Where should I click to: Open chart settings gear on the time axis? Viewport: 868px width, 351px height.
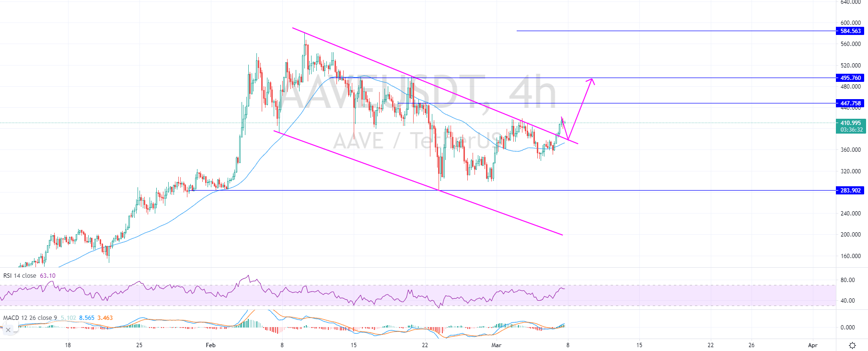(x=852, y=345)
